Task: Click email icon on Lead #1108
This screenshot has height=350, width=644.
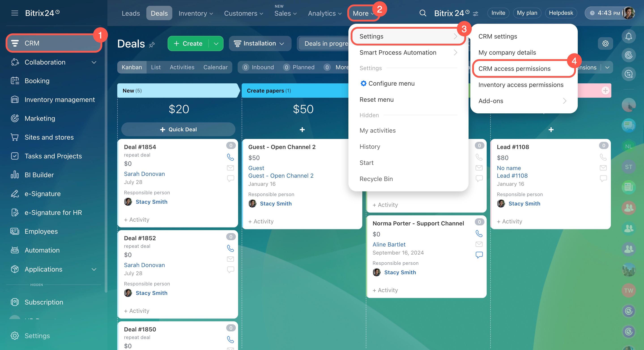Action: click(603, 168)
